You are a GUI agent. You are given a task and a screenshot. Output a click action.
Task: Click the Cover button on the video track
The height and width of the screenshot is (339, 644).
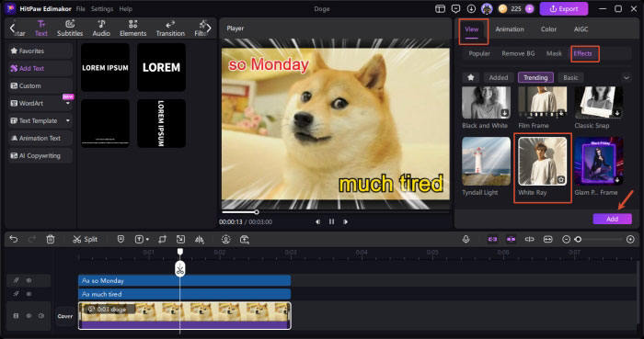(x=65, y=316)
